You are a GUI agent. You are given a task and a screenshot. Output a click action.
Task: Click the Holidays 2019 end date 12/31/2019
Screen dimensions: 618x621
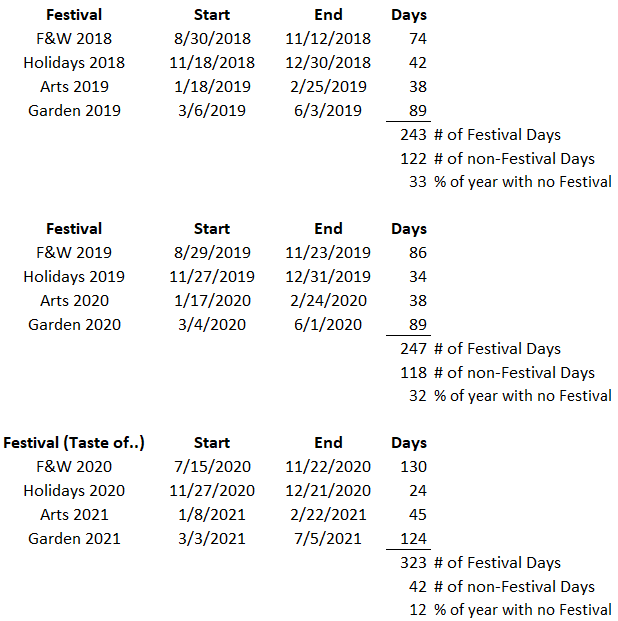pyautogui.click(x=328, y=277)
